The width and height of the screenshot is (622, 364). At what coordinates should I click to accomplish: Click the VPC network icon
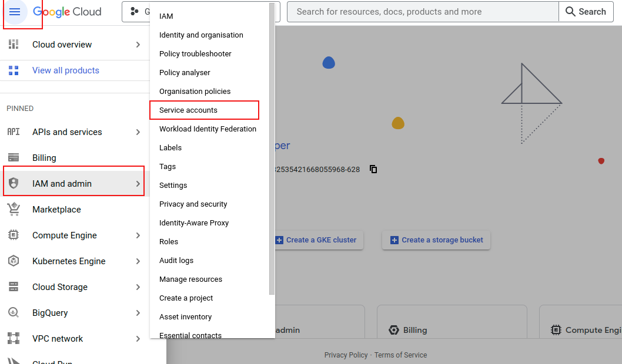[x=14, y=339]
